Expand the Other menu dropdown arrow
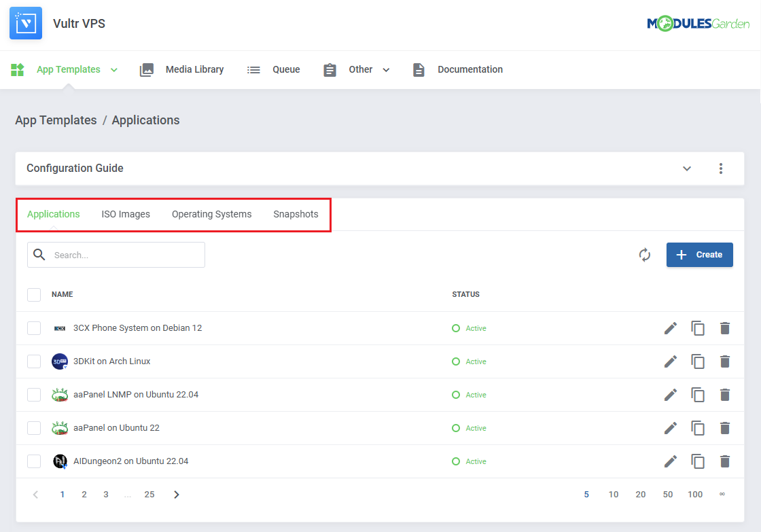The height and width of the screenshot is (532, 761). click(386, 70)
